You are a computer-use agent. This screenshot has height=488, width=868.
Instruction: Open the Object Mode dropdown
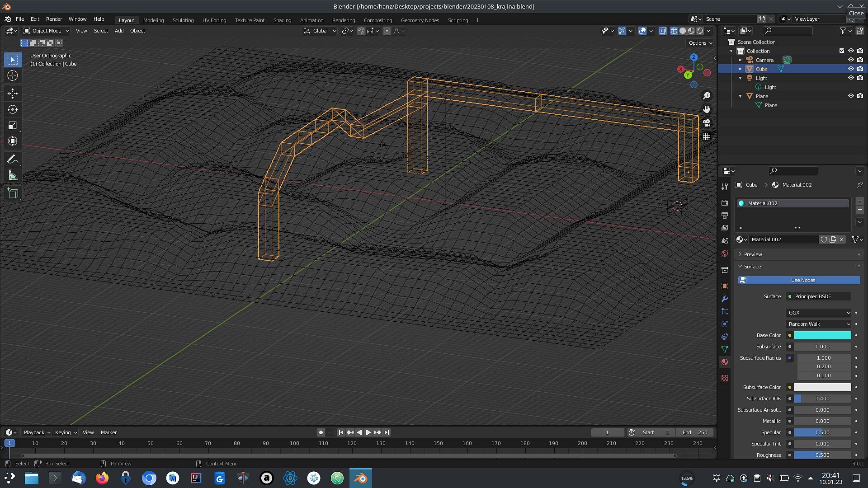coord(47,31)
